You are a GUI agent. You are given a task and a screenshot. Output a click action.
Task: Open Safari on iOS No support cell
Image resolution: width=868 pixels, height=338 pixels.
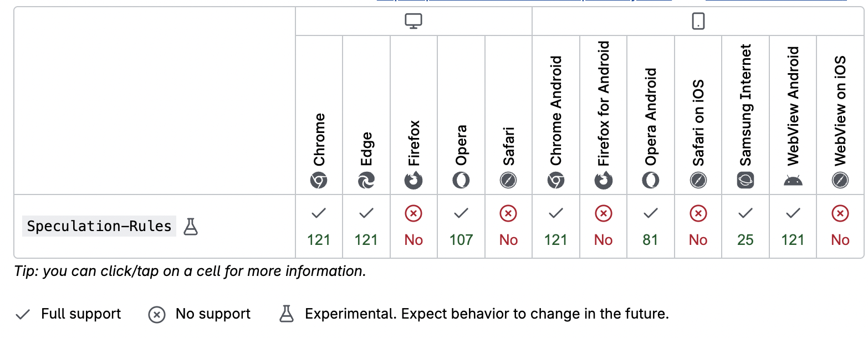pos(698,226)
